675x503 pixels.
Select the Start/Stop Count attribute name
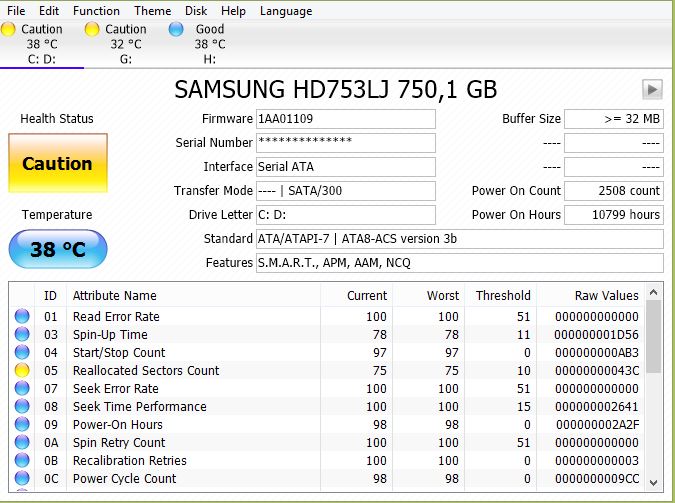point(119,353)
